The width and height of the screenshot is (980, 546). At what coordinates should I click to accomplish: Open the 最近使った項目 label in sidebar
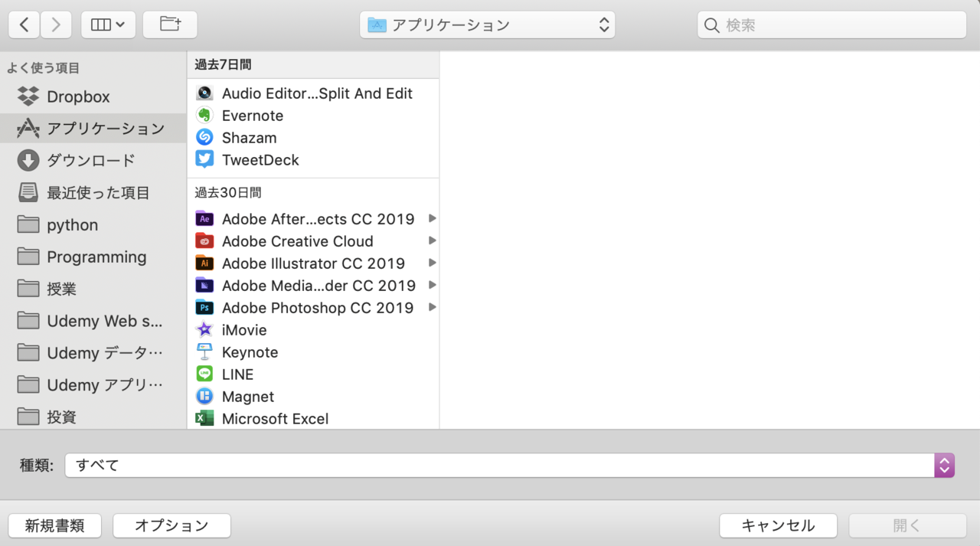(x=98, y=193)
